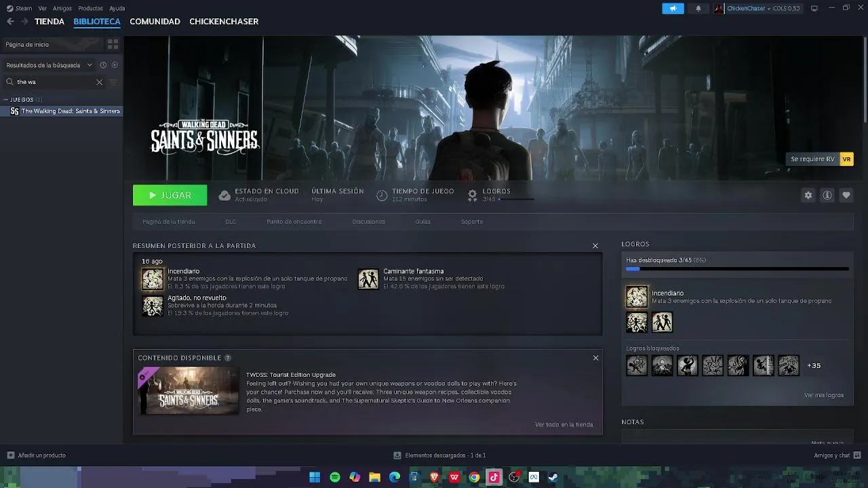Image resolution: width=868 pixels, height=488 pixels.
Task: Toggle the ready-to-play filter icon
Action: click(x=115, y=65)
